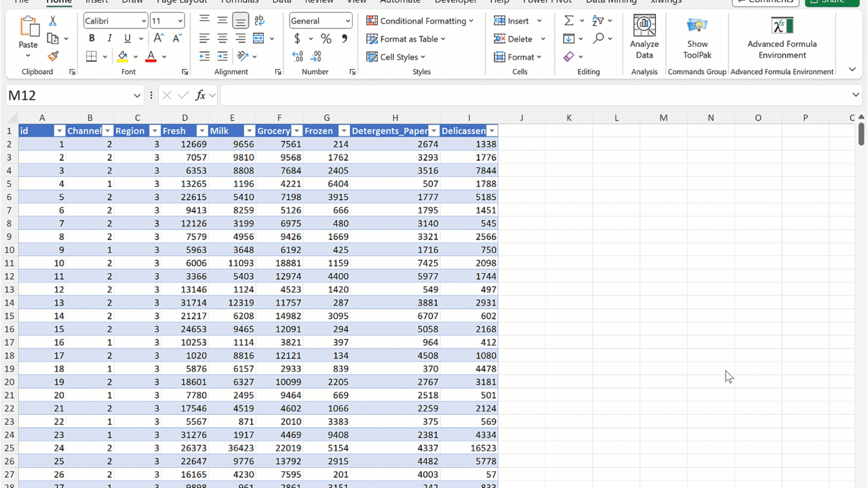The image size is (868, 488).
Task: Click the Show ToolPak icon
Action: click(697, 38)
